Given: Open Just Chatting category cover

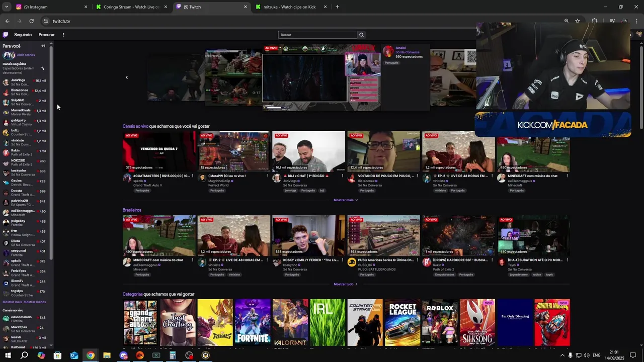Looking at the screenshot, I should [x=178, y=322].
